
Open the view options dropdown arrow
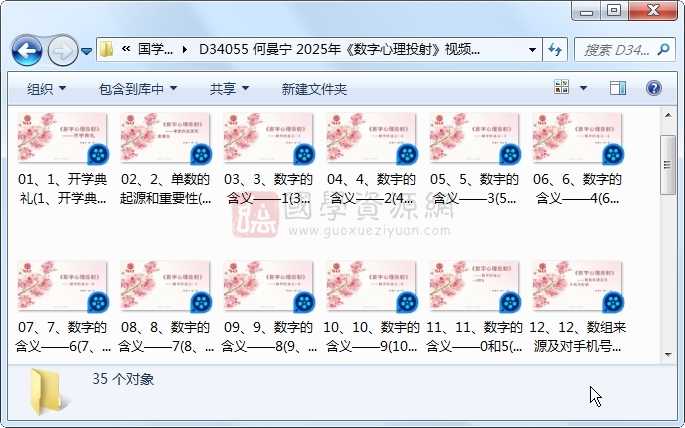[583, 88]
